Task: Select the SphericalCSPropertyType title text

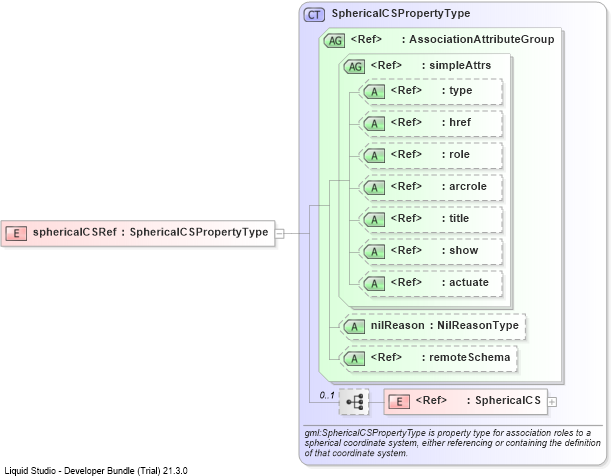Action: coord(401,13)
